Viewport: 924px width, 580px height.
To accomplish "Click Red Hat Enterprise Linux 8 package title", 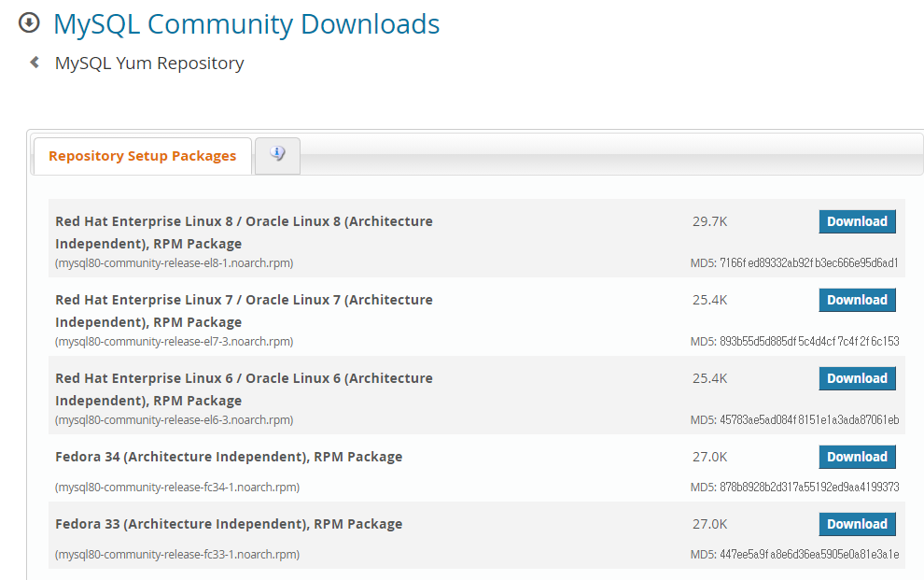I will click(244, 233).
